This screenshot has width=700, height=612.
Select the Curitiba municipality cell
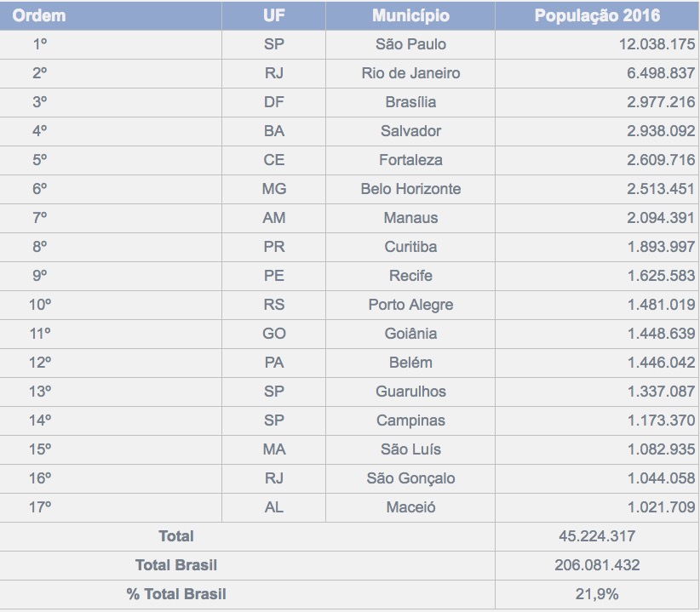[x=410, y=247]
